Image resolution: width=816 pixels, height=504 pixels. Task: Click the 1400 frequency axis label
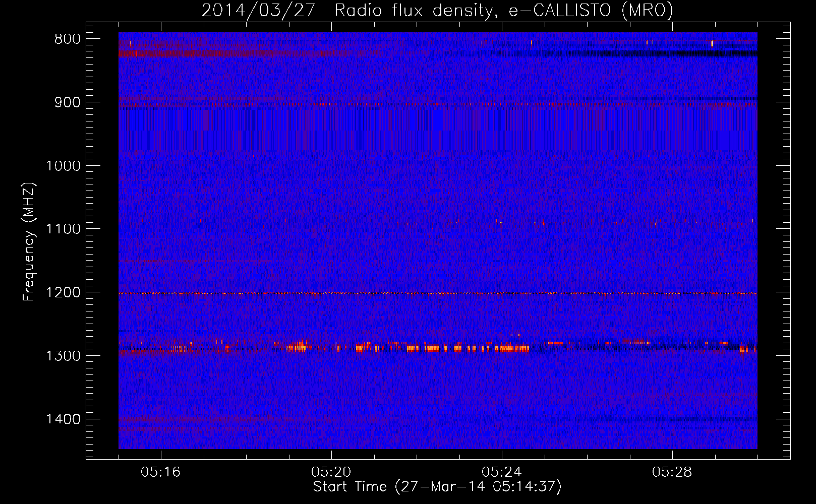point(64,419)
